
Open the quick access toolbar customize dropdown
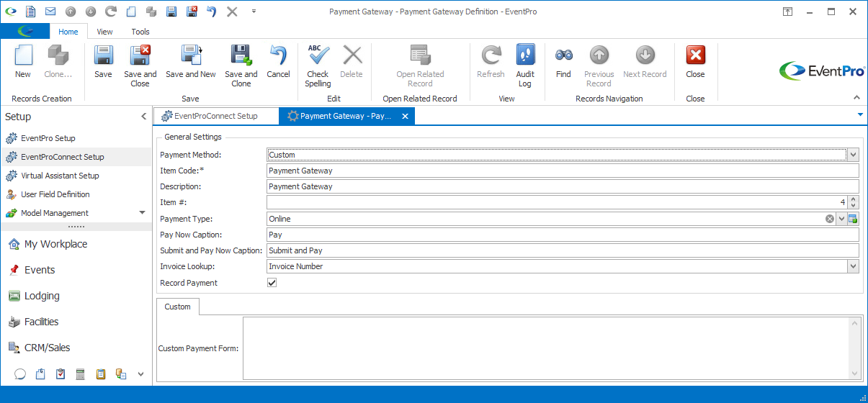254,12
